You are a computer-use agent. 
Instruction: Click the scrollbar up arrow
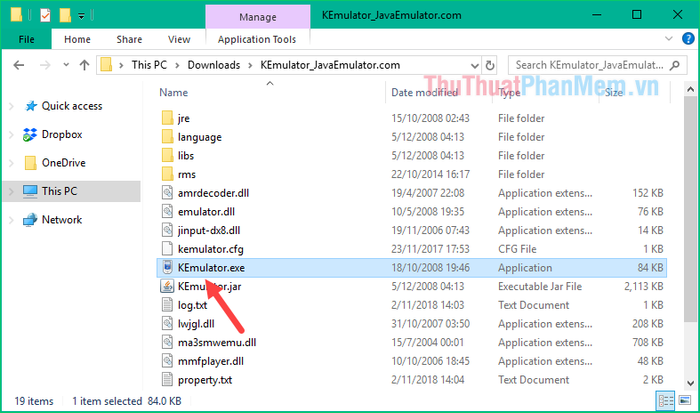tap(690, 89)
